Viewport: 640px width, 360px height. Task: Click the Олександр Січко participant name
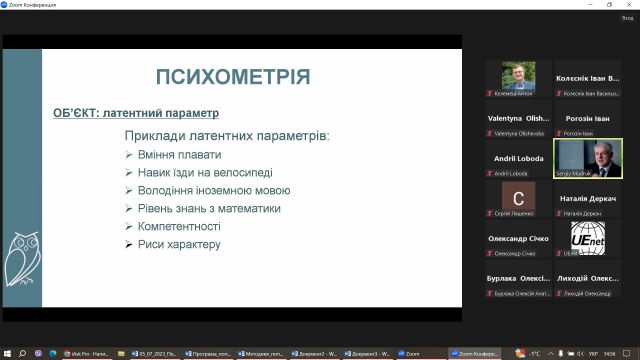[x=518, y=238]
